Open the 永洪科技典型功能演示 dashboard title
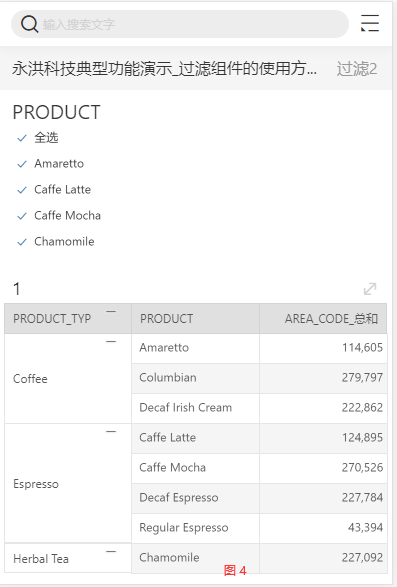The height and width of the screenshot is (587, 397). [x=164, y=69]
